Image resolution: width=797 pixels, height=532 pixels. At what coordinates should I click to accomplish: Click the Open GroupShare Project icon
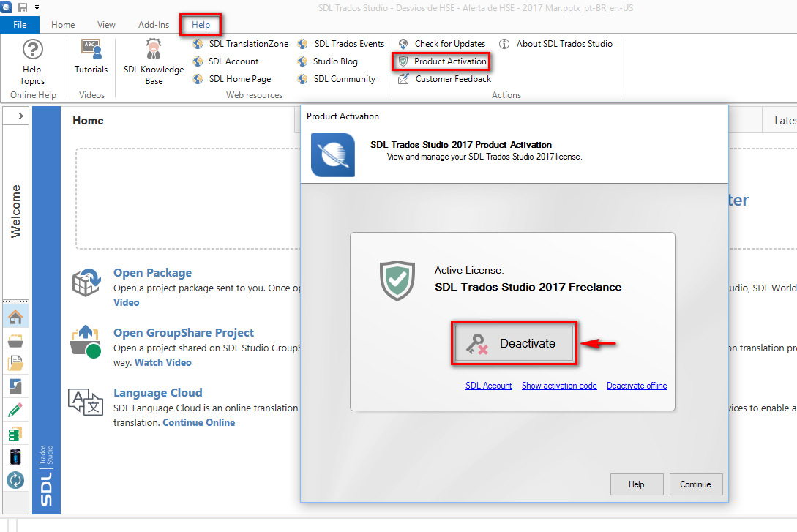click(86, 342)
